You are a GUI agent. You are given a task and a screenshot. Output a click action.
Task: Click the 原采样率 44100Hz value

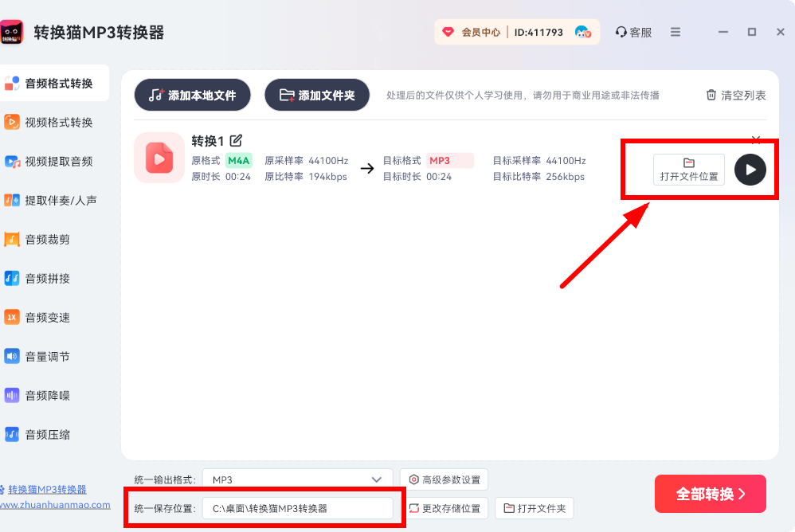click(328, 161)
